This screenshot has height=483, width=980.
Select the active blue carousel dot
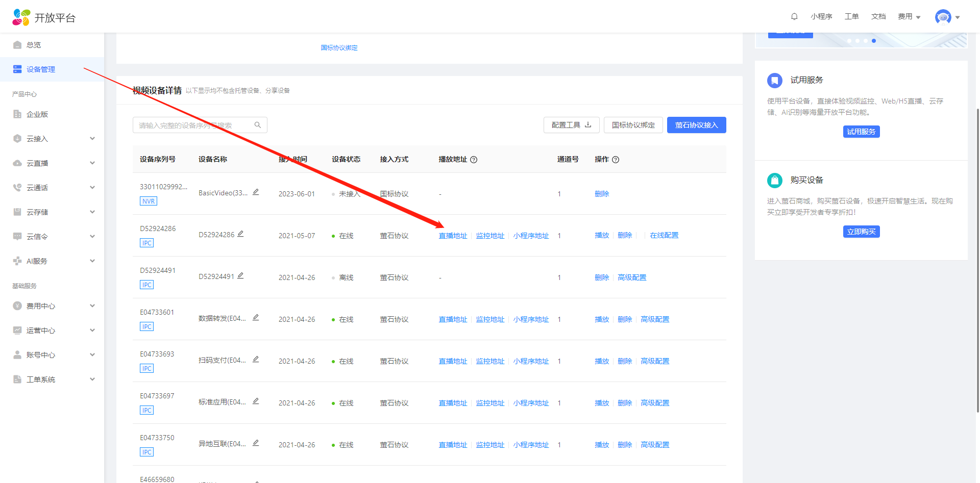point(874,41)
